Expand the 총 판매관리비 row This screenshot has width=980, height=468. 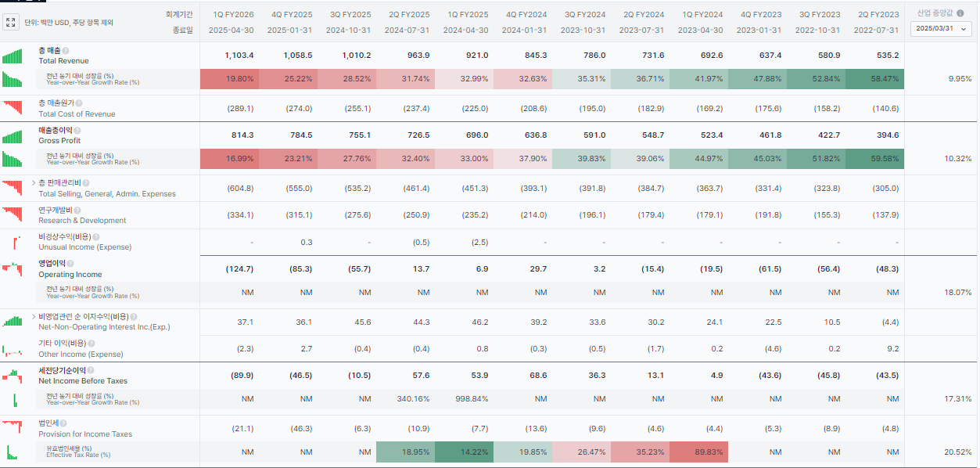[x=34, y=183]
